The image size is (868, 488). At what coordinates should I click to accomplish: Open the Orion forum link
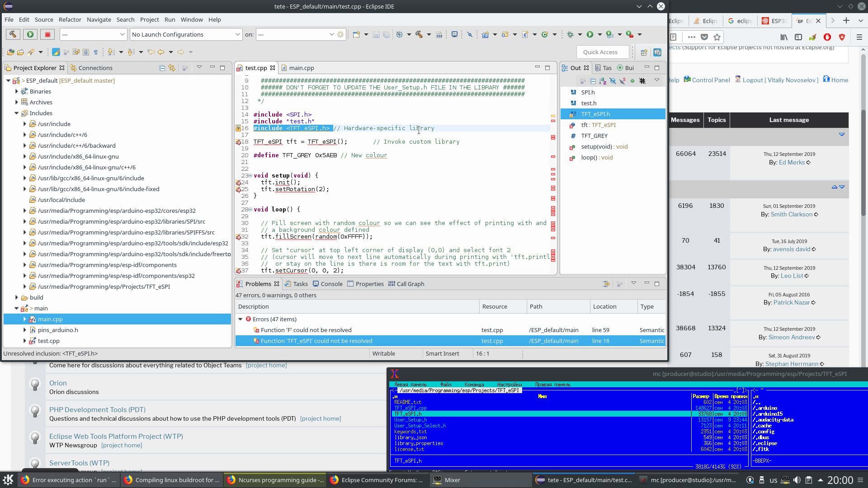coord(58,383)
